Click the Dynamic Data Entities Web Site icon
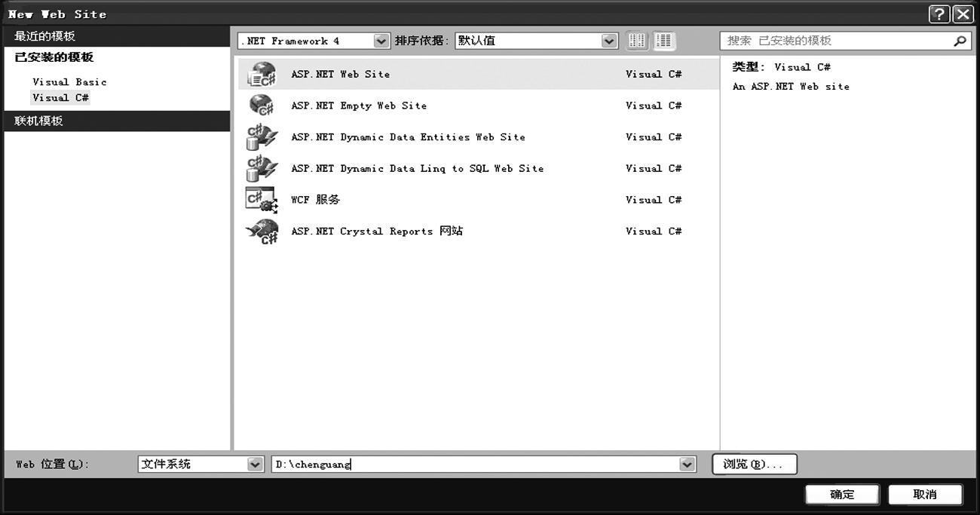980x515 pixels. coord(262,136)
